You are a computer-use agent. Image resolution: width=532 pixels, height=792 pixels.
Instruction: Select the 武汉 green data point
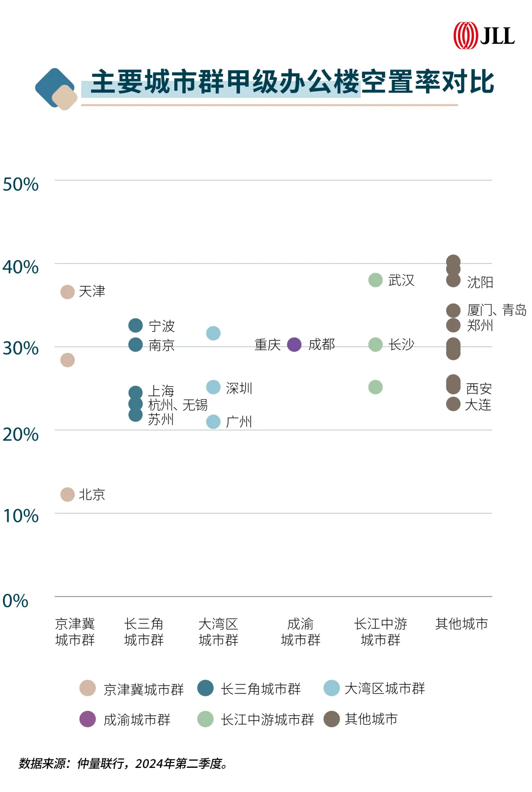tap(375, 280)
